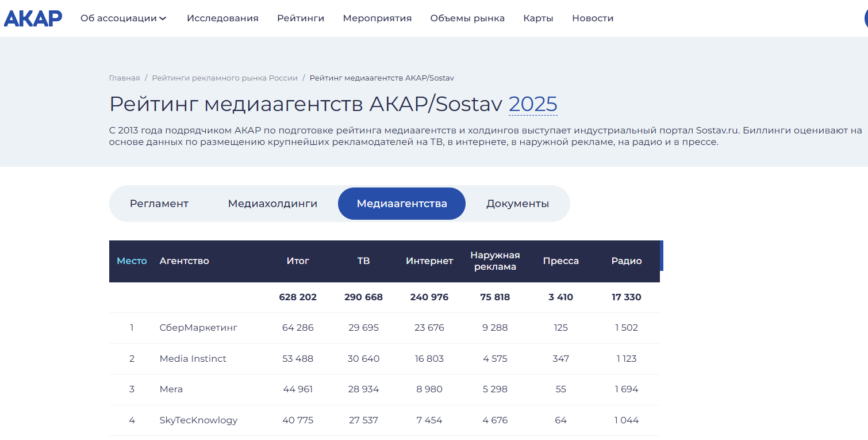The height and width of the screenshot is (440, 868).
Task: Click the Главная breadcrumb link
Action: (x=124, y=78)
